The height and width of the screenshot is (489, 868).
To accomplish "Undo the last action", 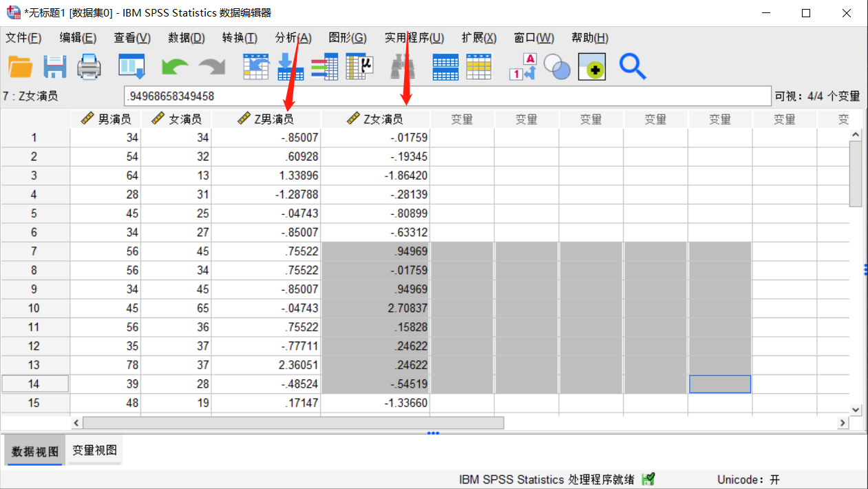I will 173,67.
